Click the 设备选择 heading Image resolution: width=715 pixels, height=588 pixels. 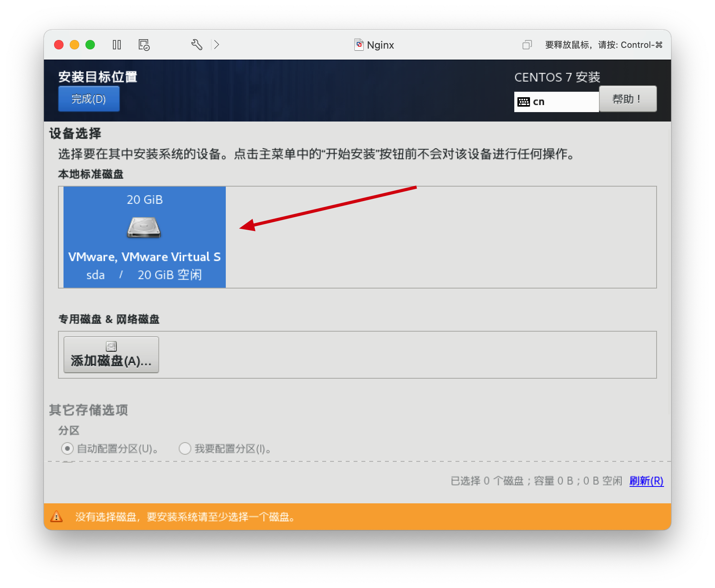pyautogui.click(x=75, y=133)
